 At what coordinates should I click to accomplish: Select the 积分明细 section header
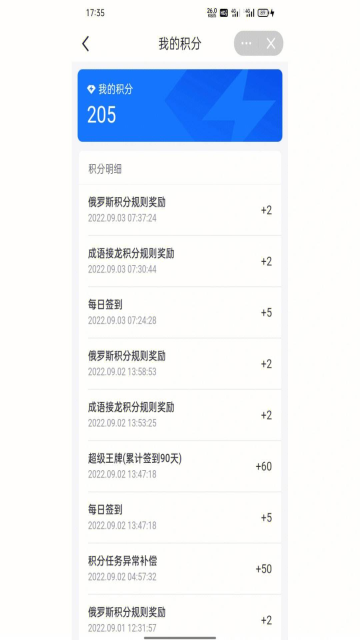pos(105,170)
